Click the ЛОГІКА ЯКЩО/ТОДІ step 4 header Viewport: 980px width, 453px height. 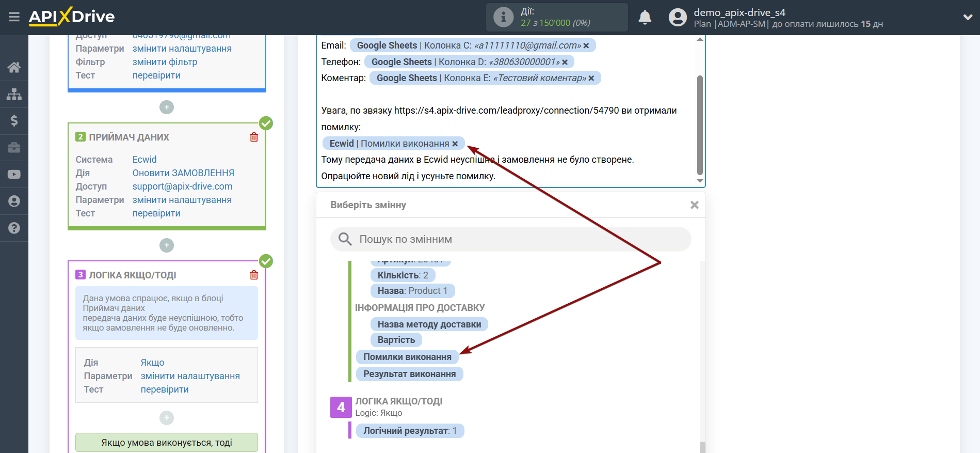[x=398, y=401]
